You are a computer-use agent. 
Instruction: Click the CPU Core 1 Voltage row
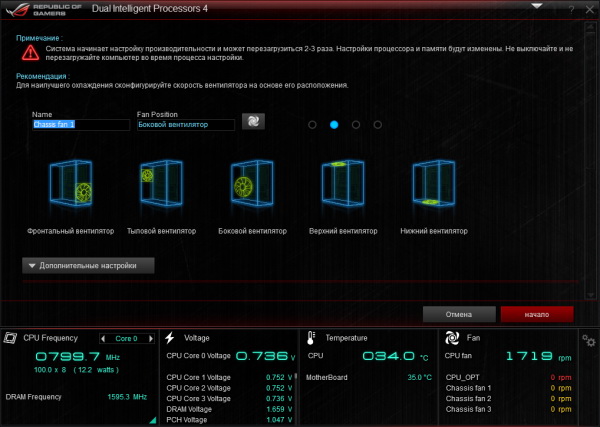229,377
